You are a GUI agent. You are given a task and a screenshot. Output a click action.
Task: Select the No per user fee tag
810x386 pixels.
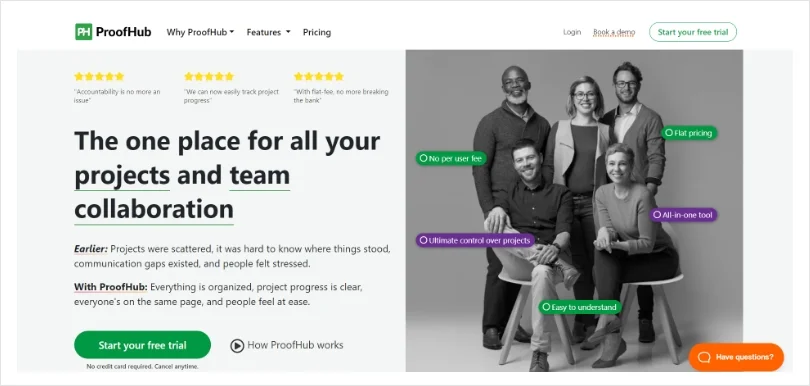[451, 158]
